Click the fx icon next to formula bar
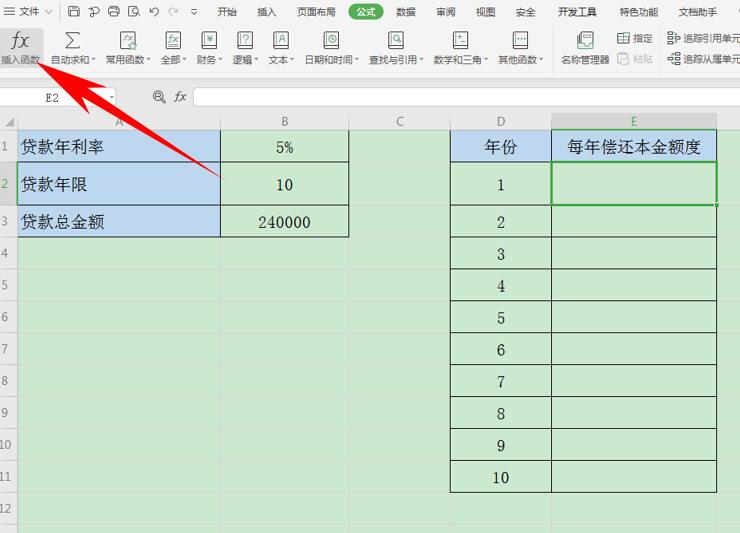This screenshot has height=533, width=740. (x=180, y=97)
